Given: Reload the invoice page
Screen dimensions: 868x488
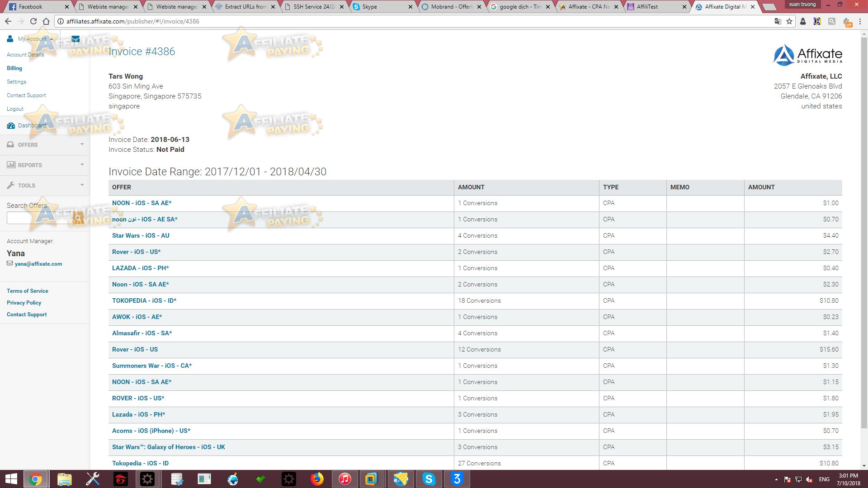Looking at the screenshot, I should click(33, 21).
